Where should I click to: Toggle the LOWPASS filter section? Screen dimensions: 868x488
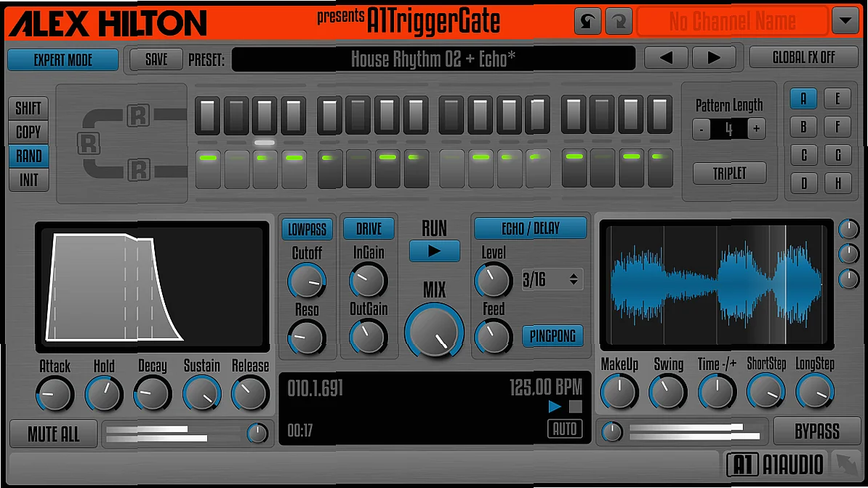pos(307,228)
